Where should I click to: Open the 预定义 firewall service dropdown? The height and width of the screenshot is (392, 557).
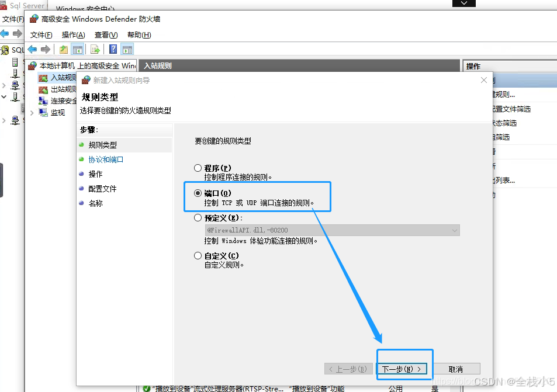coord(455,230)
